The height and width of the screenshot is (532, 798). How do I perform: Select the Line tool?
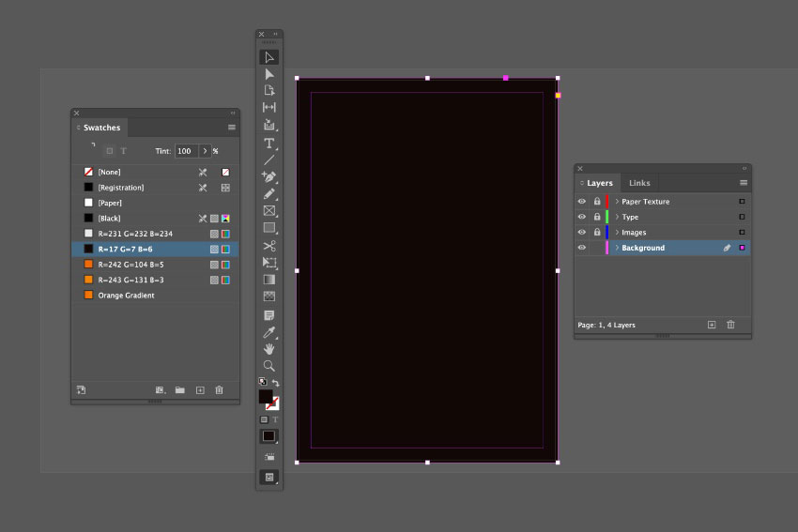[x=269, y=160]
